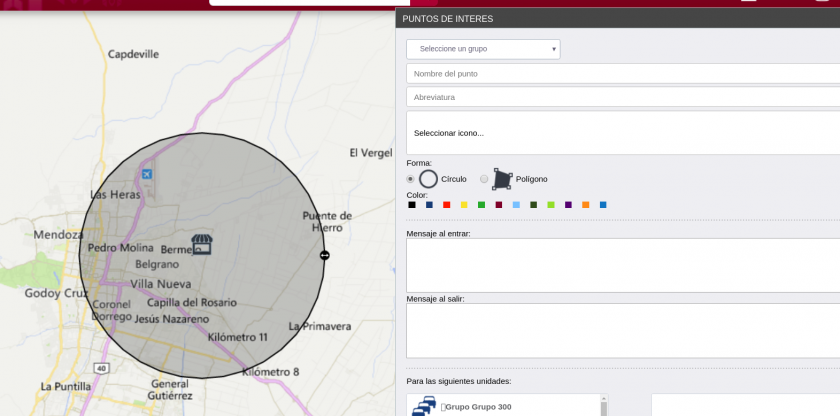
Task: Click the Godoy Cruz map label
Action: pyautogui.click(x=56, y=293)
